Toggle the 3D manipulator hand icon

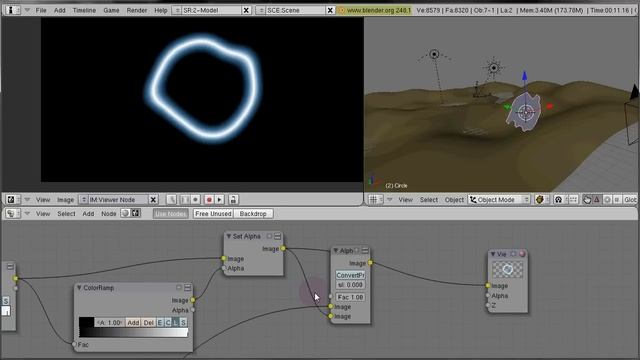(587, 200)
